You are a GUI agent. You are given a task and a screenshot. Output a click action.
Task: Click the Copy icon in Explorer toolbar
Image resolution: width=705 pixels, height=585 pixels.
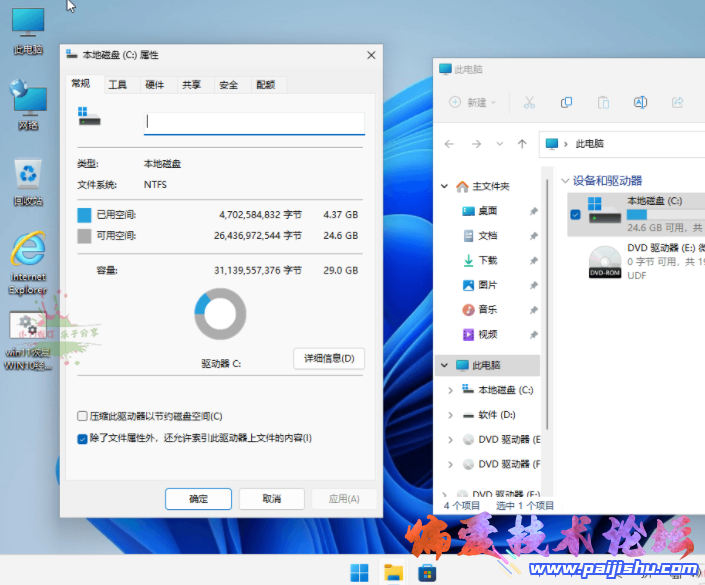click(566, 102)
